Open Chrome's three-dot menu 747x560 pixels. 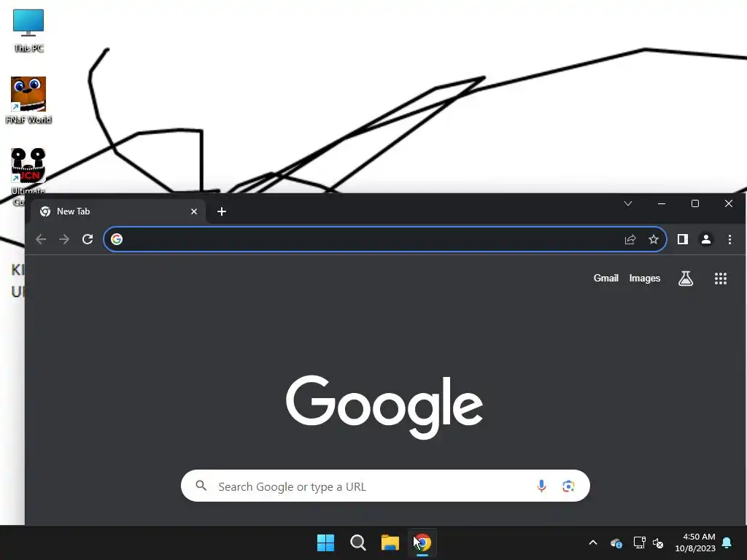pos(729,239)
